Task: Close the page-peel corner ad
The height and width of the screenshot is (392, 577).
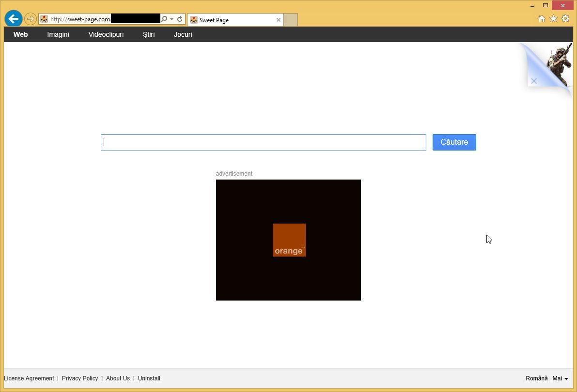Action: [x=534, y=81]
